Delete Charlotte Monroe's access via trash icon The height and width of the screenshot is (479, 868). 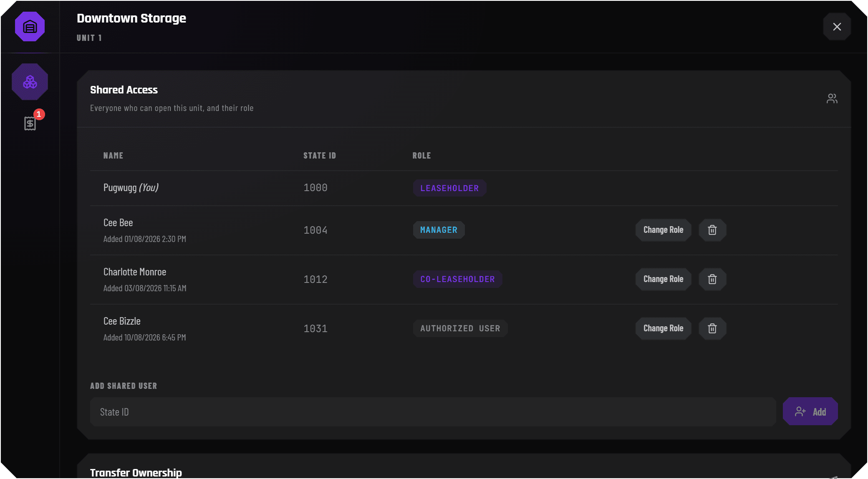point(712,279)
